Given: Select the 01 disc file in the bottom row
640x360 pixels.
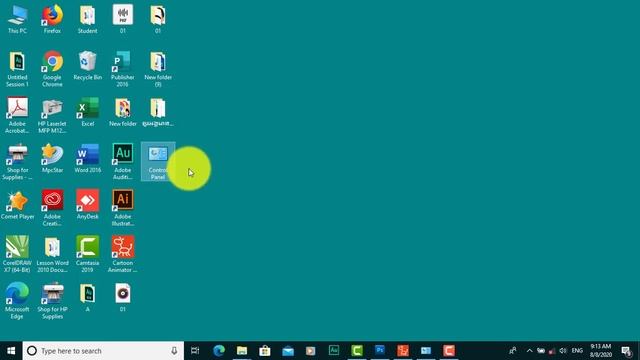Looking at the screenshot, I should (x=122, y=298).
